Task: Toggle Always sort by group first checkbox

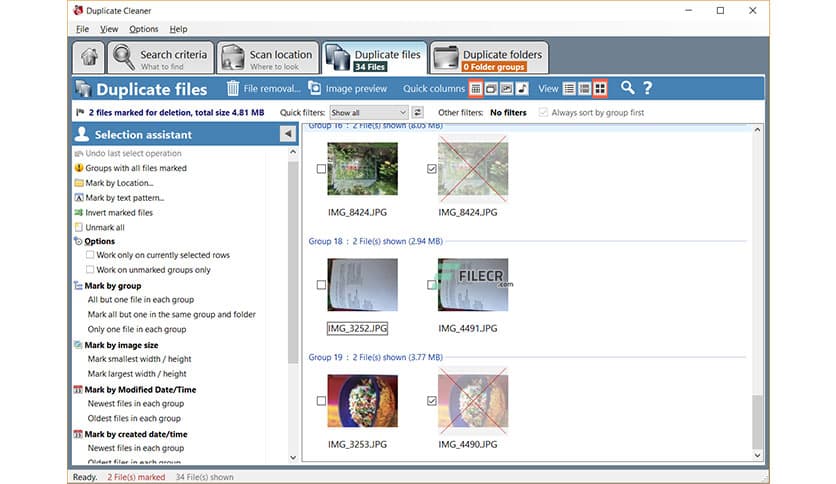Action: click(x=543, y=112)
